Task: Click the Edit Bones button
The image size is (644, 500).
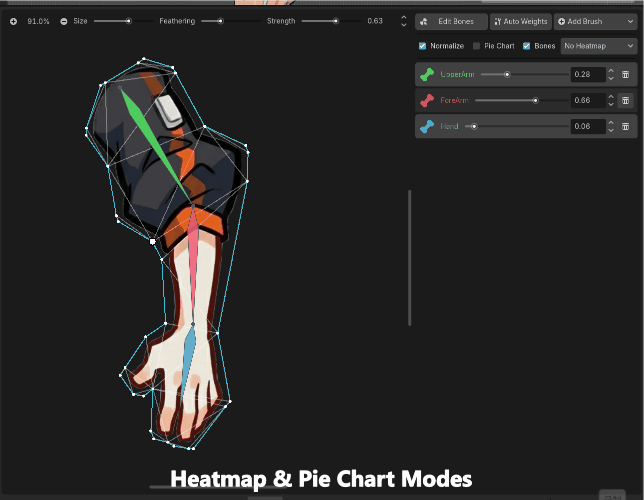Action: (451, 21)
